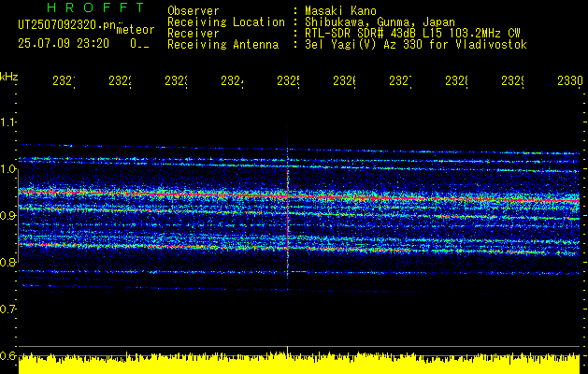Click the Receiving Location label
This screenshot has width=588, height=374.
click(226, 22)
